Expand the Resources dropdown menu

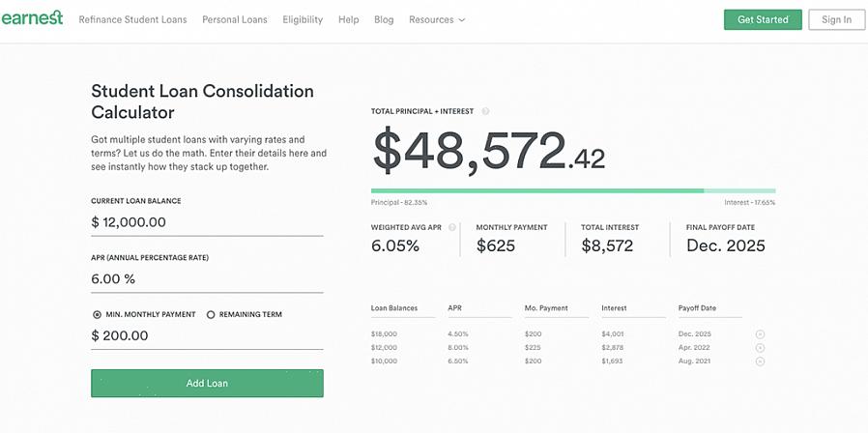click(437, 19)
